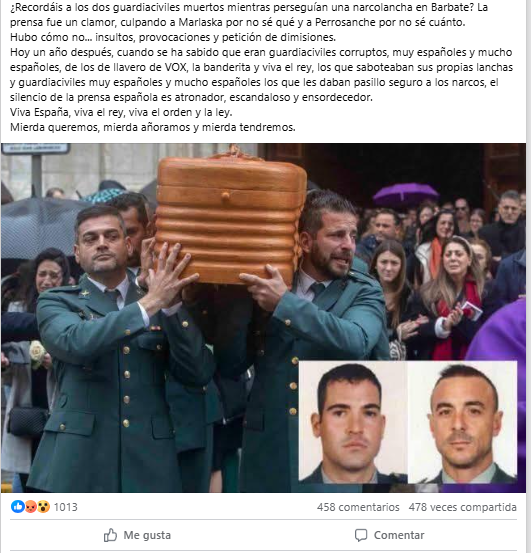531x553 pixels.
Task: Click the Comentar button label
Action: click(399, 535)
